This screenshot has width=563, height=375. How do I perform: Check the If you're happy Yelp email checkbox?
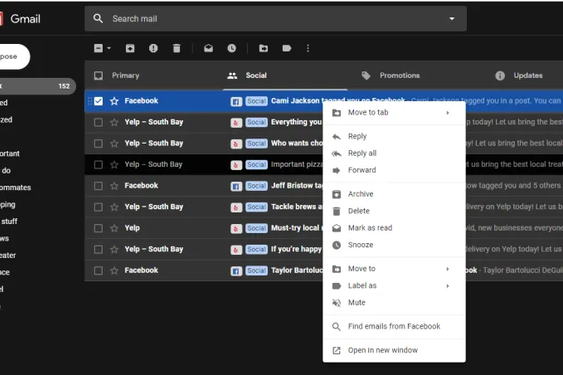tap(98, 249)
